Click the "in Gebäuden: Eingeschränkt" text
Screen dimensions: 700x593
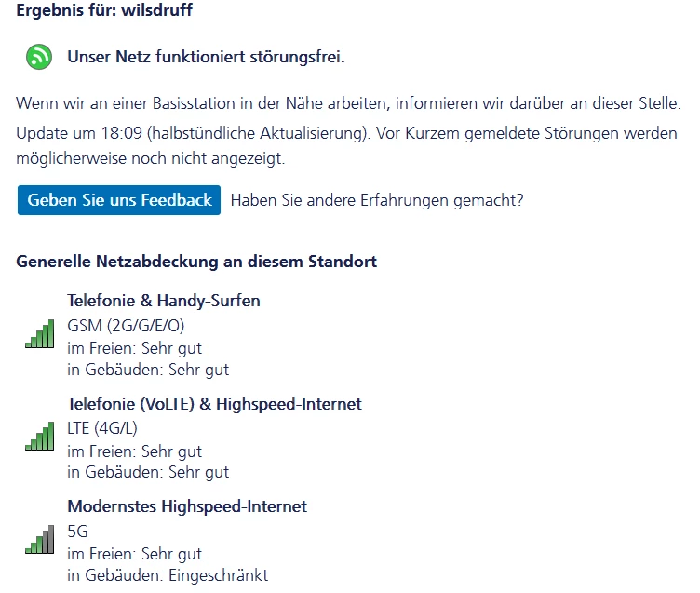[168, 575]
